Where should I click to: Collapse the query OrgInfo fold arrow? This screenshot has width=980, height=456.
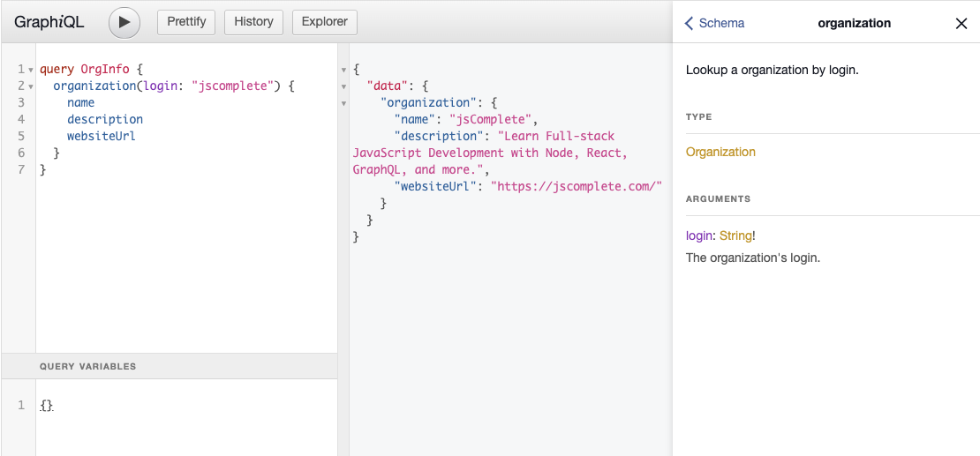tap(31, 70)
